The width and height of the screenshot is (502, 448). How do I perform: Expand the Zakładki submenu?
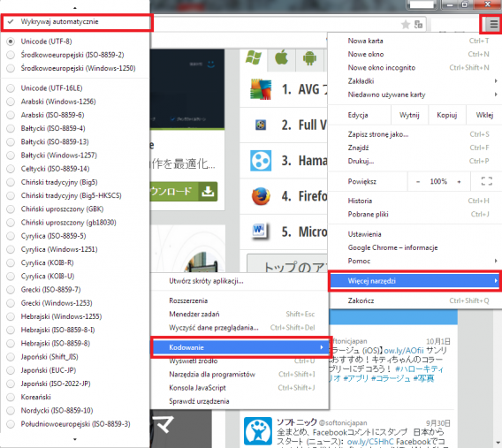(415, 81)
